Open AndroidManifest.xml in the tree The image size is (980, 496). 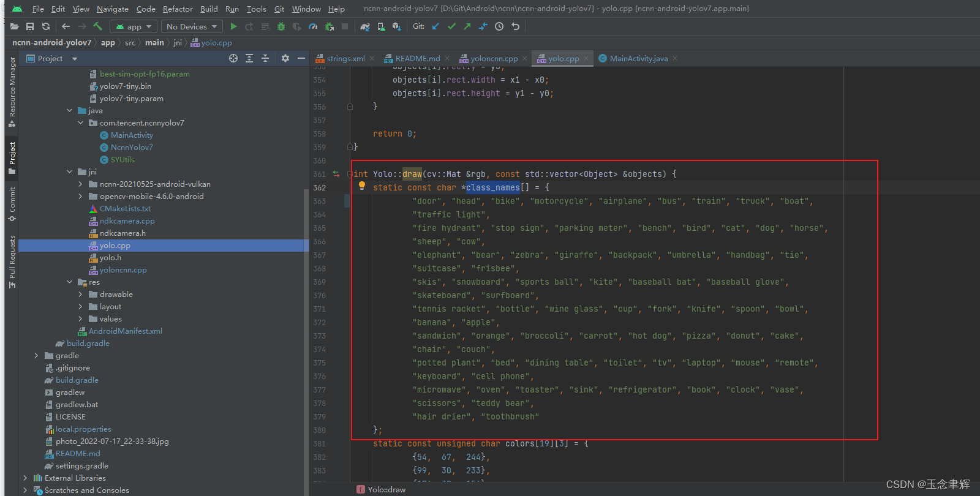[x=125, y=331]
